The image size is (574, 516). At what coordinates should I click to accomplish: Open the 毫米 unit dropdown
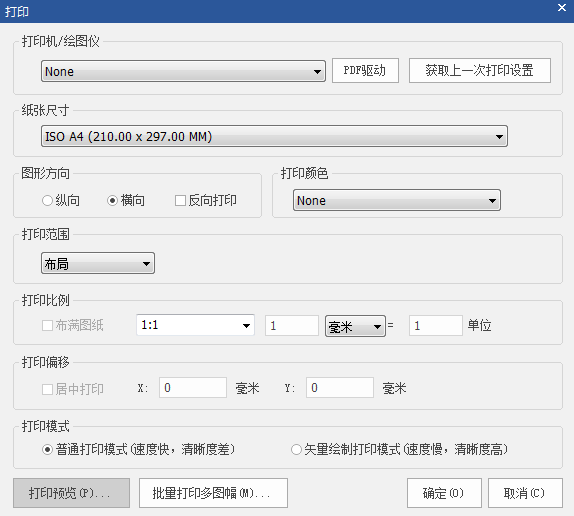[355, 326]
